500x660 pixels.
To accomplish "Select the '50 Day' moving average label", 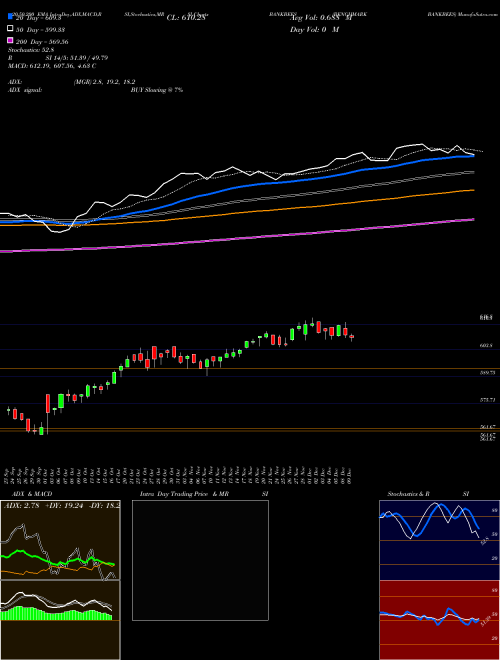I will (40, 30).
